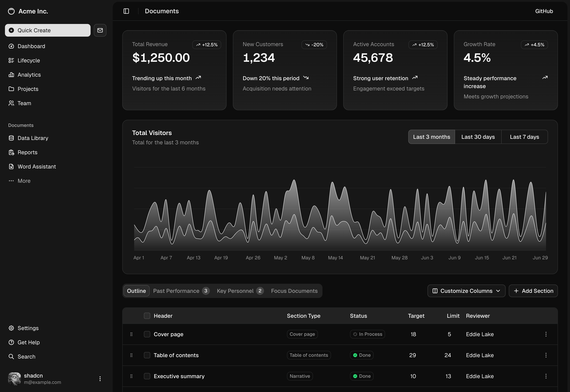
Task: Switch to the Key Personnel tab
Action: (x=240, y=291)
